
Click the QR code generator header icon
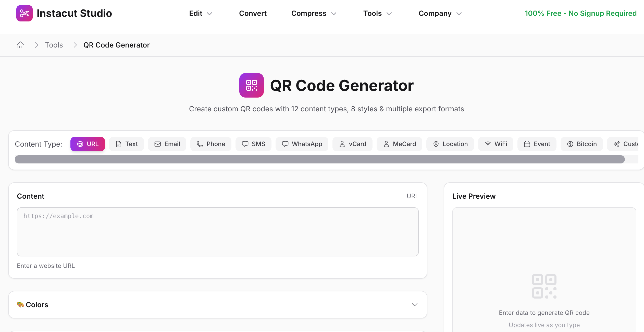click(x=251, y=85)
